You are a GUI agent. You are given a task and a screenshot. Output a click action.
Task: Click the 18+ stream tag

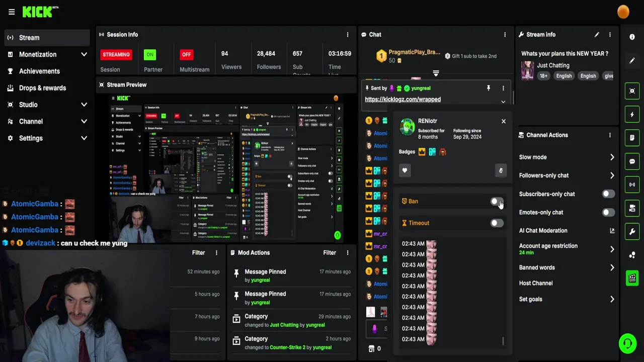click(x=543, y=76)
